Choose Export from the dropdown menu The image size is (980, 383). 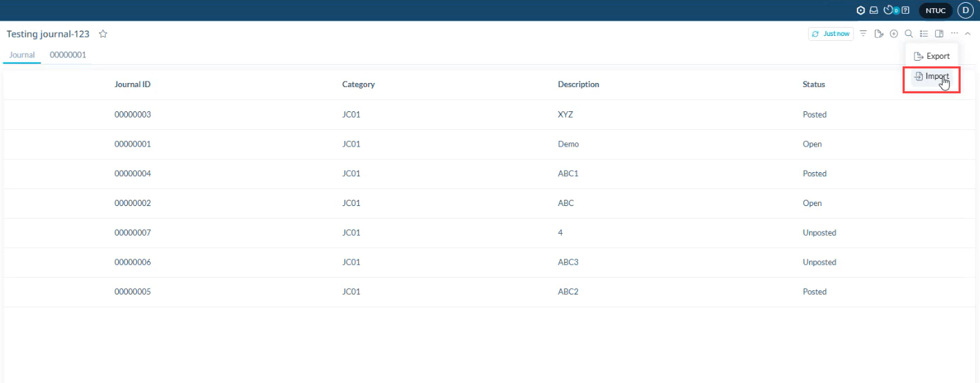(x=932, y=56)
